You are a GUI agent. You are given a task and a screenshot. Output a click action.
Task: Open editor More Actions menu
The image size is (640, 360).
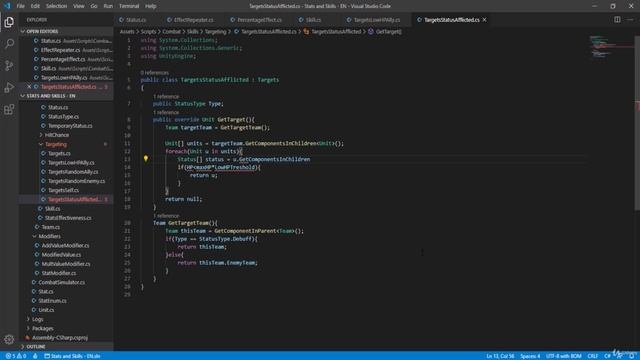(630, 20)
